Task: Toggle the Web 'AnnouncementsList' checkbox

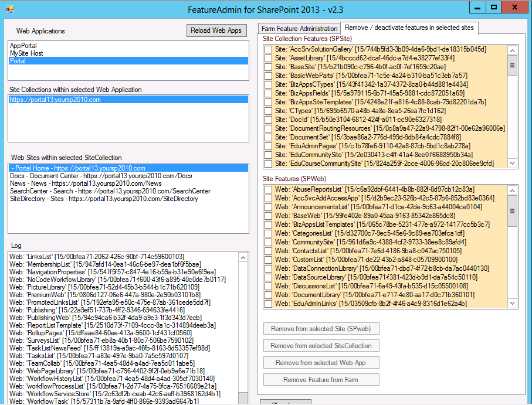Action: [269, 207]
